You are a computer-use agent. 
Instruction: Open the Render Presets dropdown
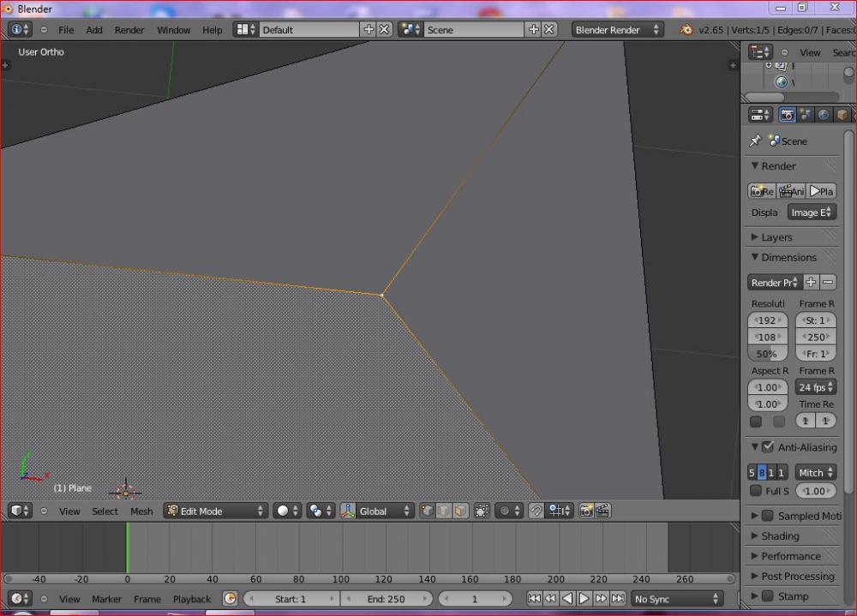774,282
